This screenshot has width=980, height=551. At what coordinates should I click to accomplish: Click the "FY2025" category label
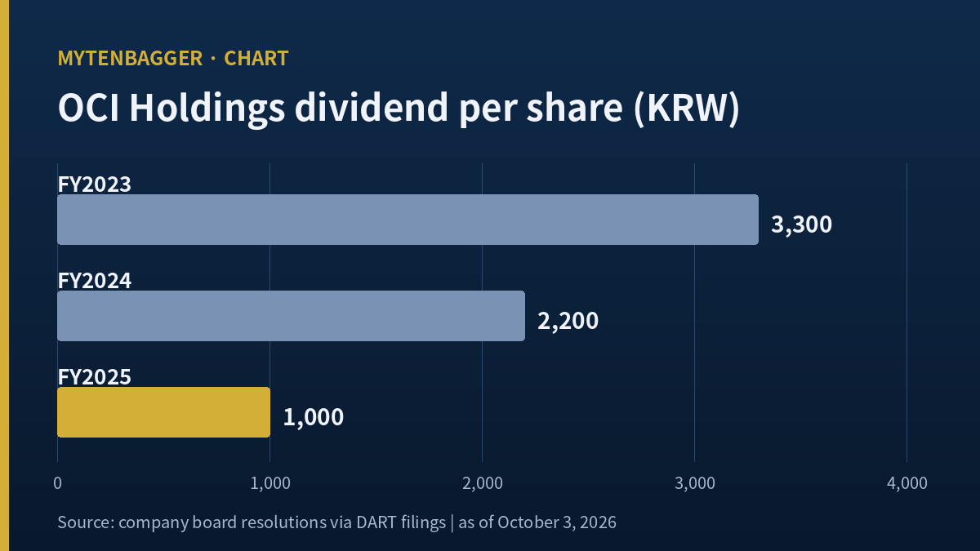(95, 377)
